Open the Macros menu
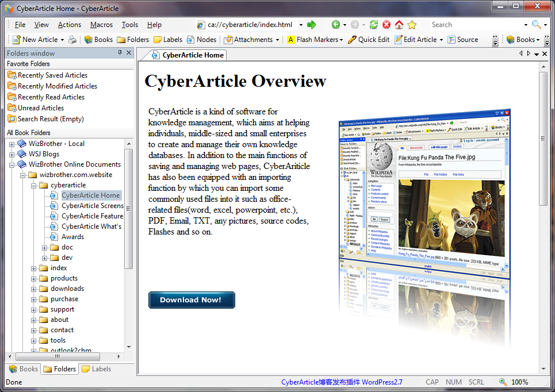Image resolution: width=555 pixels, height=392 pixels. point(101,25)
